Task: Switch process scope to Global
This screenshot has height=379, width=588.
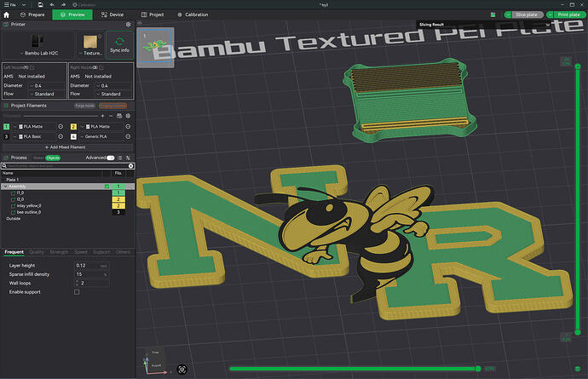Action: pyautogui.click(x=38, y=158)
